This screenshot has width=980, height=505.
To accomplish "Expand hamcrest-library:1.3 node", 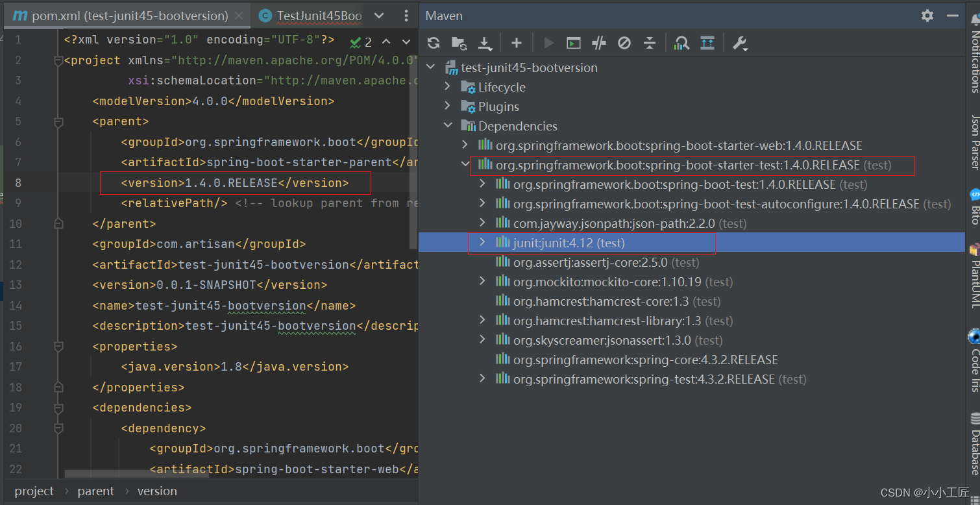I will (482, 321).
